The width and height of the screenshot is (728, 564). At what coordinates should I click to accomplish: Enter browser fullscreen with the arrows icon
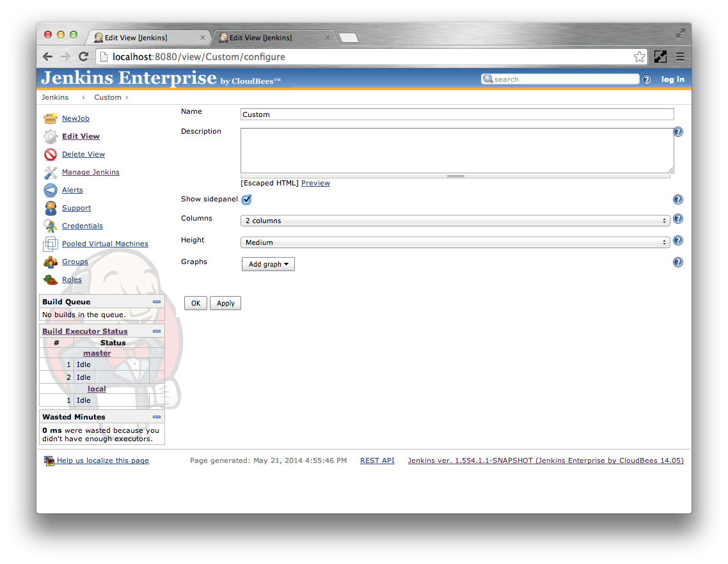[x=680, y=33]
